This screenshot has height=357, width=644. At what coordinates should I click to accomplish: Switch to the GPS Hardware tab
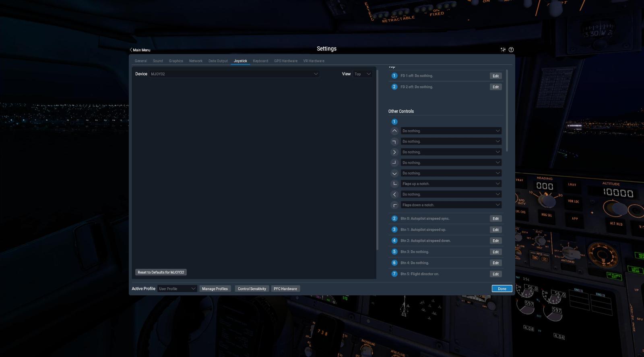point(286,61)
